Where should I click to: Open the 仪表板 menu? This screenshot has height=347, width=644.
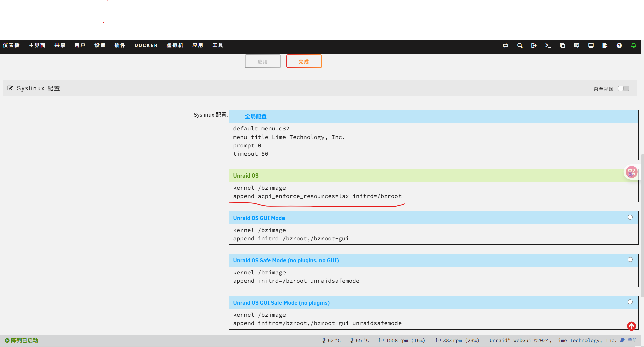(11, 45)
